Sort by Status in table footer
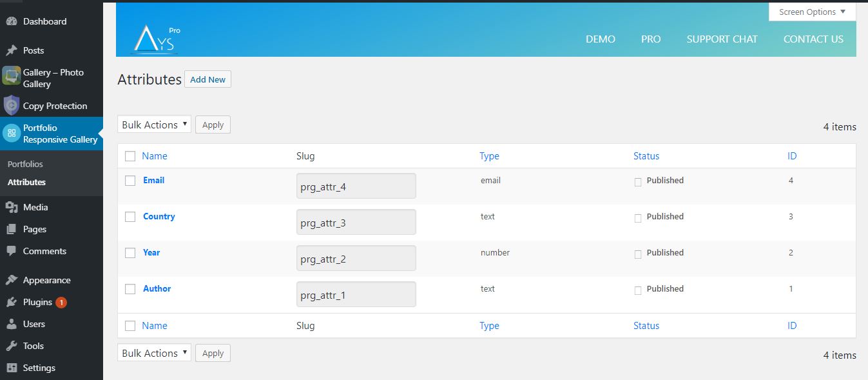The width and height of the screenshot is (868, 380). pyautogui.click(x=646, y=325)
